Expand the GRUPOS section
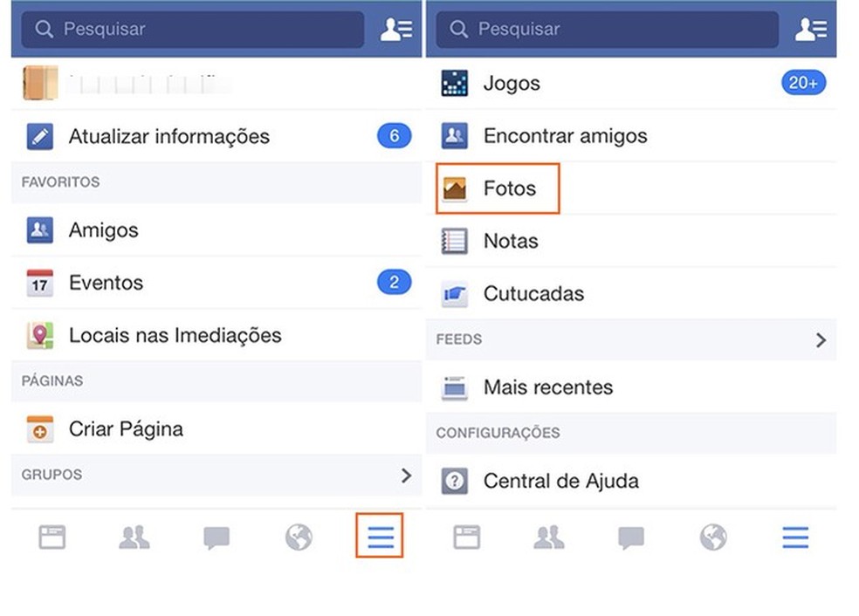Image resolution: width=859 pixels, height=616 pixels. coord(405,476)
